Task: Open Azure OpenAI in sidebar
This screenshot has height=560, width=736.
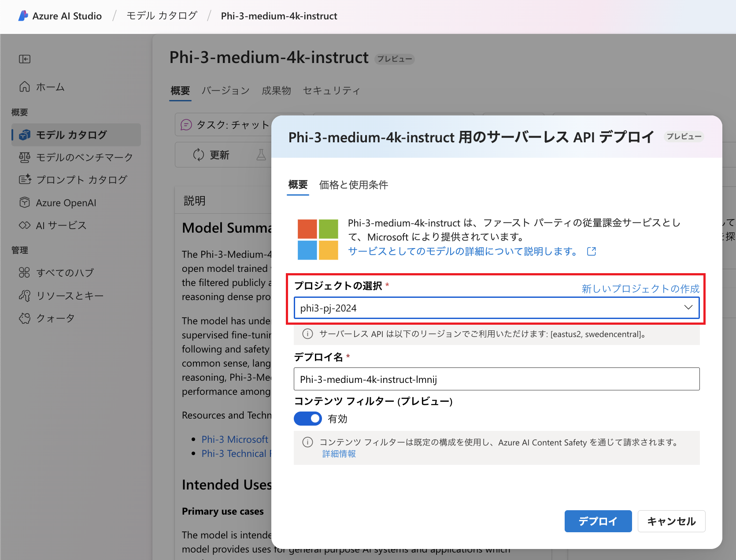Action: (76, 203)
